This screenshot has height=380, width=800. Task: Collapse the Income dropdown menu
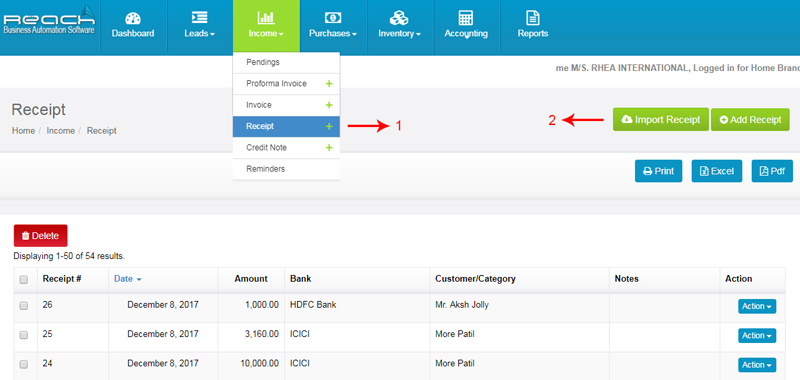(266, 34)
